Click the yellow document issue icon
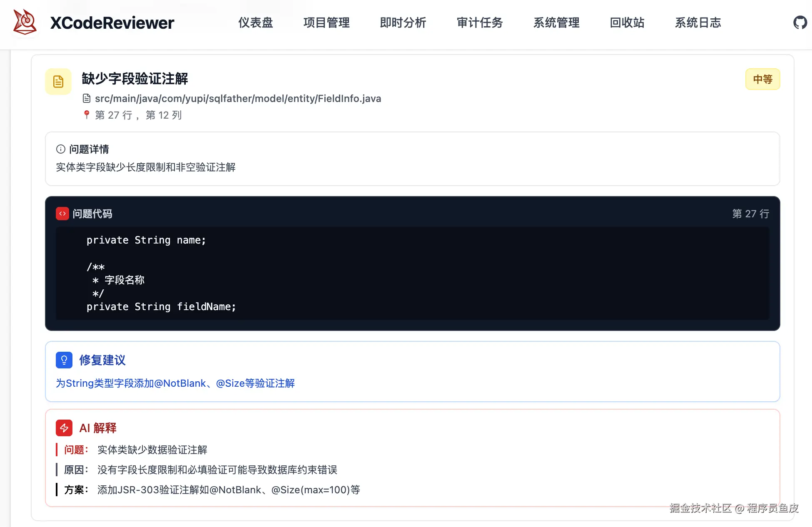The height and width of the screenshot is (527, 812). tap(58, 82)
